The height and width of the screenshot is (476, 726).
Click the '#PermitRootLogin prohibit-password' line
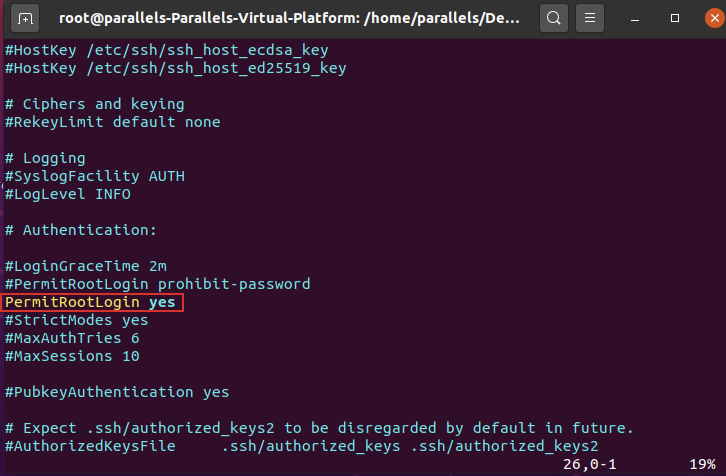click(157, 284)
